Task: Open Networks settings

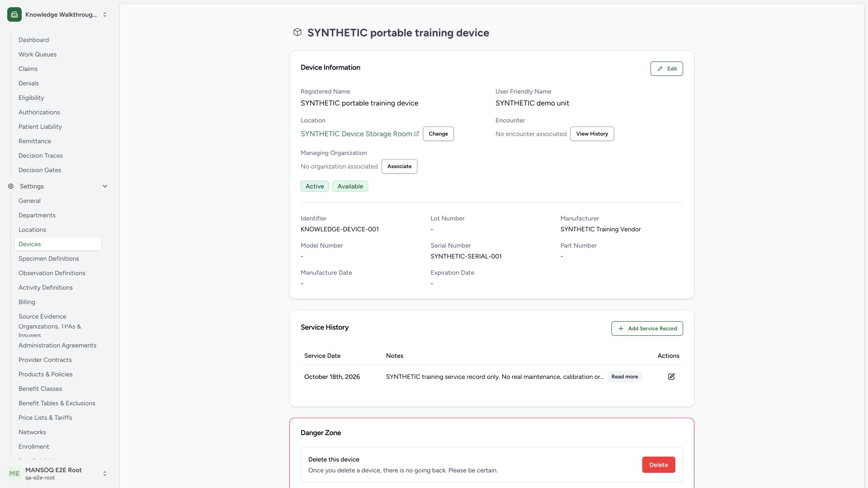Action: coord(32,432)
